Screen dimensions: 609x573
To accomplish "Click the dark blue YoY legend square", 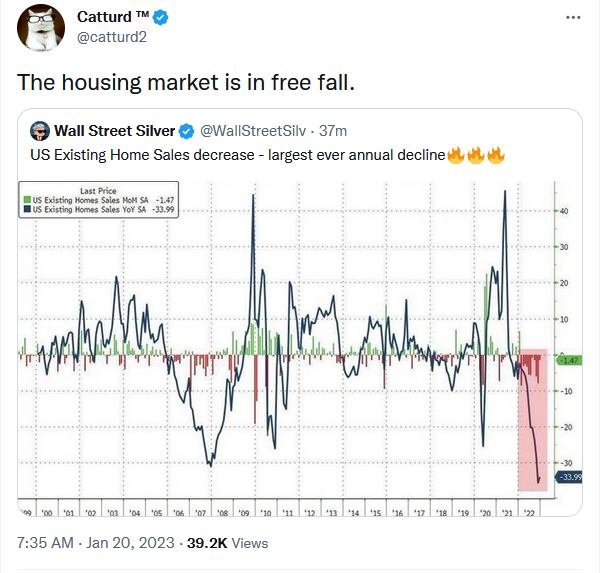I will [x=27, y=209].
